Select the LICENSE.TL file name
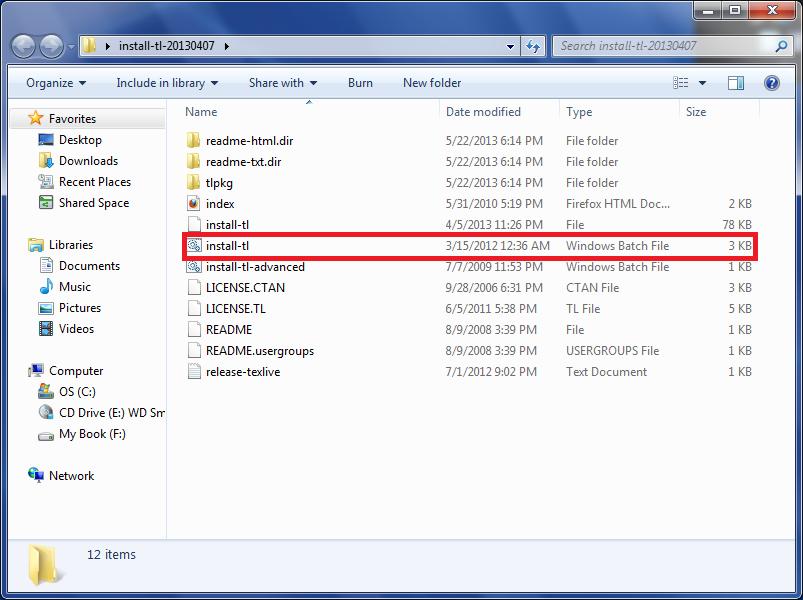The width and height of the screenshot is (803, 600). [236, 309]
